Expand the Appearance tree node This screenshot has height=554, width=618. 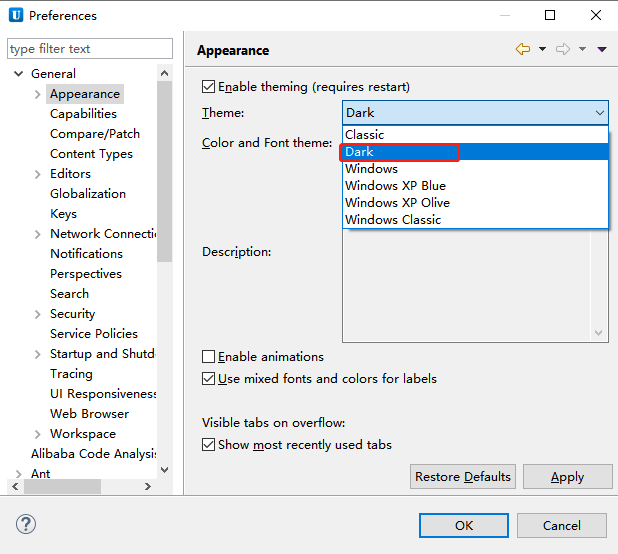click(37, 94)
